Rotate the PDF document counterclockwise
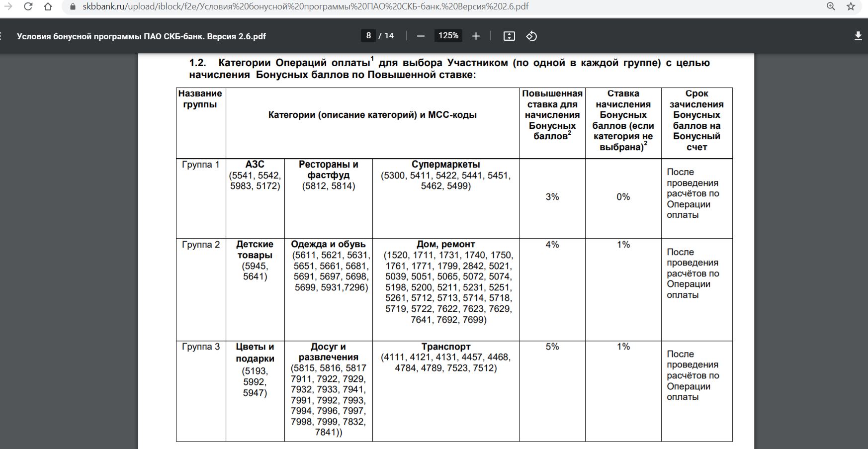 531,36
